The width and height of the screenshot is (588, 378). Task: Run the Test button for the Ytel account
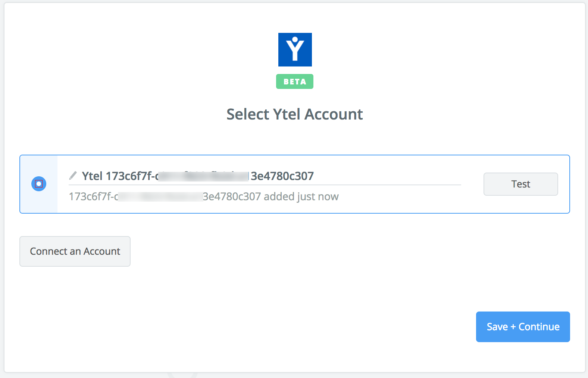pyautogui.click(x=520, y=184)
